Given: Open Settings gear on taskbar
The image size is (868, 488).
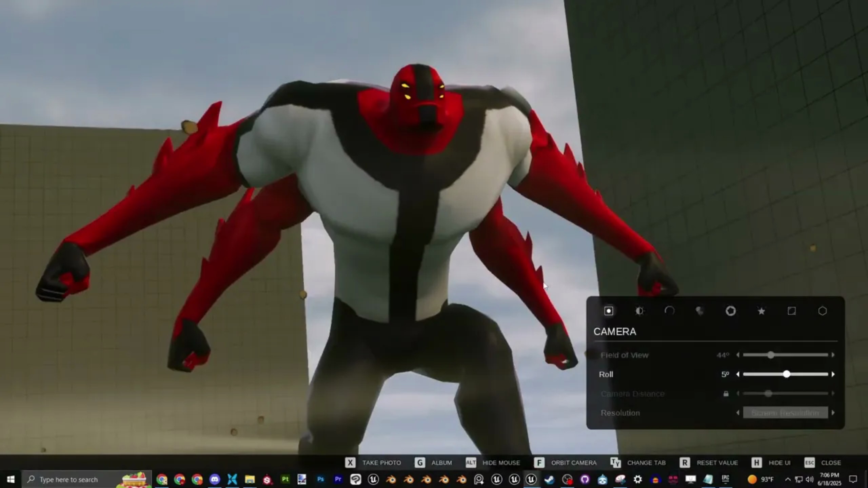Looking at the screenshot, I should (638, 480).
